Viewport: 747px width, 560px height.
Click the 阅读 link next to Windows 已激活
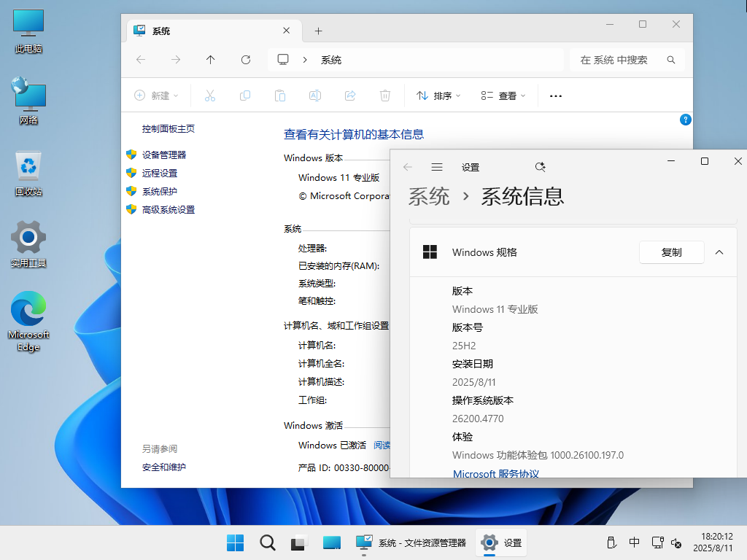382,446
